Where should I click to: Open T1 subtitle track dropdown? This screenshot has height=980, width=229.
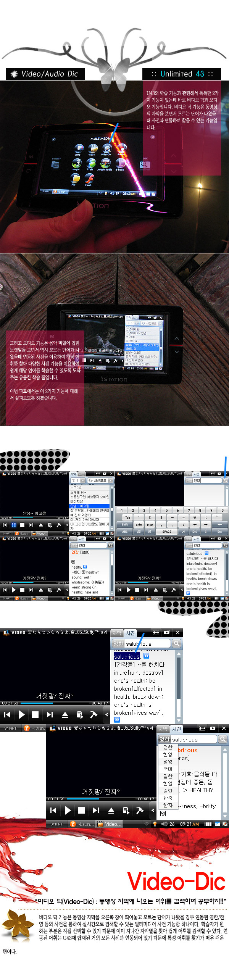(x=78, y=480)
